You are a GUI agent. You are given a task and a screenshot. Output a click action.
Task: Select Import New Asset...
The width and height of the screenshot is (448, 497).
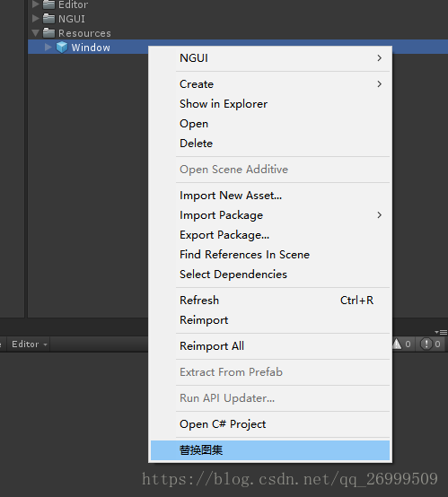270,196
